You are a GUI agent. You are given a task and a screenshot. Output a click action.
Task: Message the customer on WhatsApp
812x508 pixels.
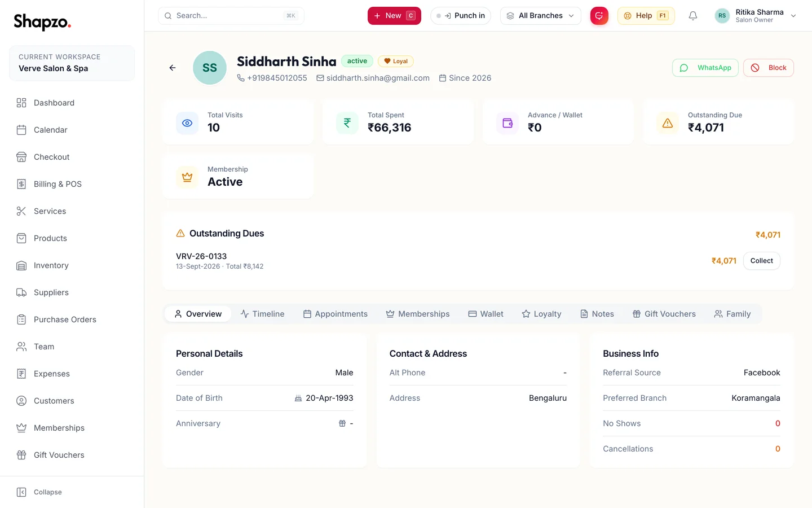(x=705, y=68)
